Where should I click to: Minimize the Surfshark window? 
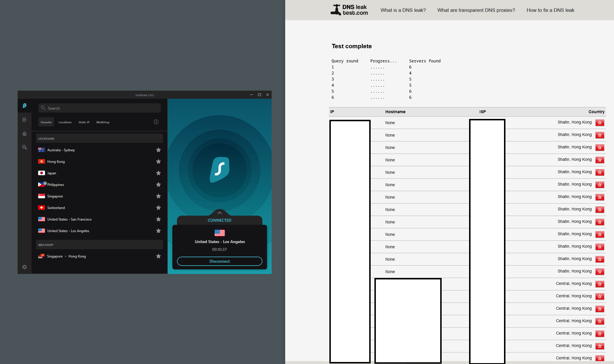pyautogui.click(x=251, y=95)
